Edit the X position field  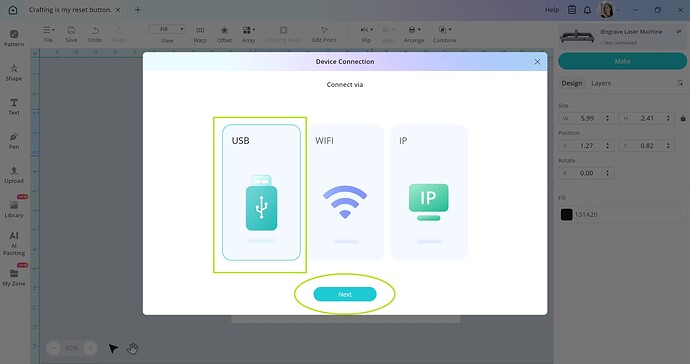(x=587, y=146)
